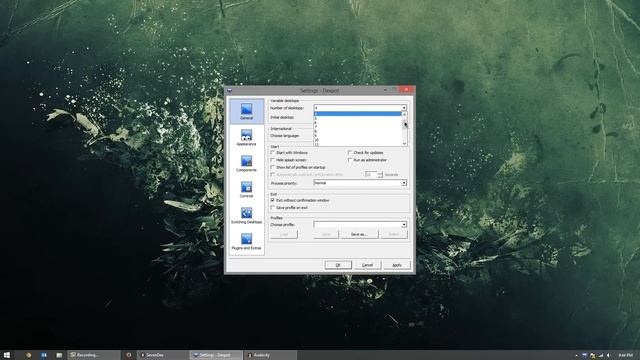Screen dimensions: 640x360
Task: Click the Settings - Dexpot taskbar button
Action: click(x=216, y=355)
